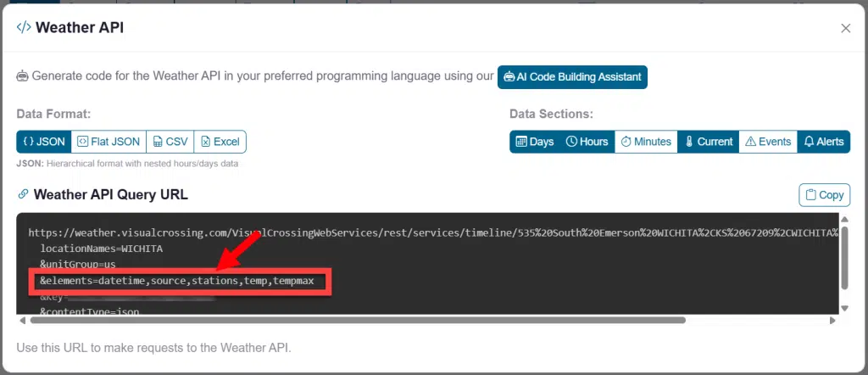Click the &contentType=json parameter line
Viewport: 868px width, 375px height.
point(90,311)
